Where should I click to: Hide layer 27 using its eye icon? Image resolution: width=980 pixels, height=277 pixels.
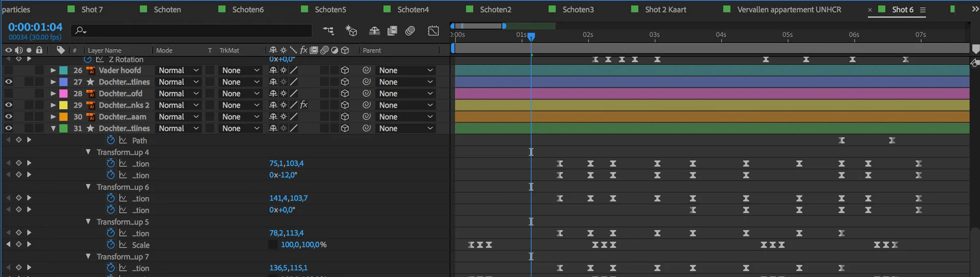(x=9, y=82)
